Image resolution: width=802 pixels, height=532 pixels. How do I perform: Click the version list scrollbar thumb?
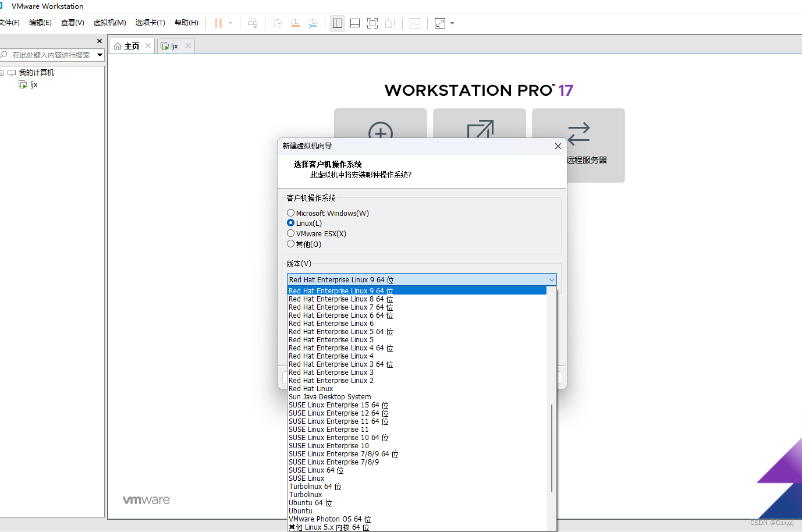[552, 448]
